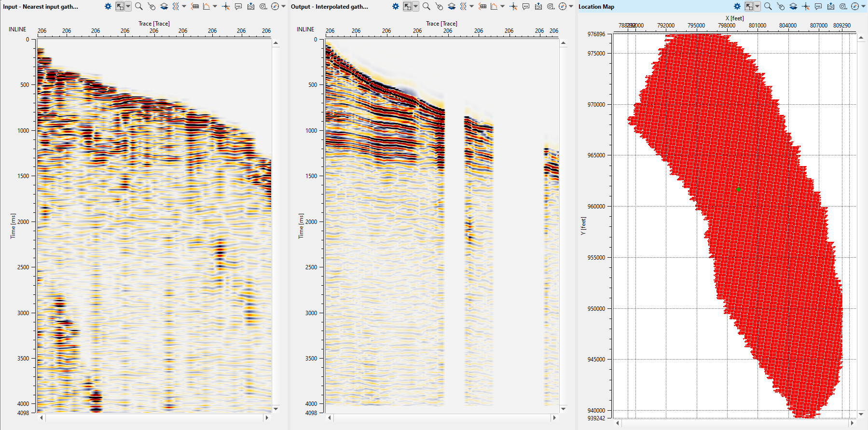Open compass dropdown arrow in Location Map toolbar
The width and height of the screenshot is (868, 430).
point(863,6)
